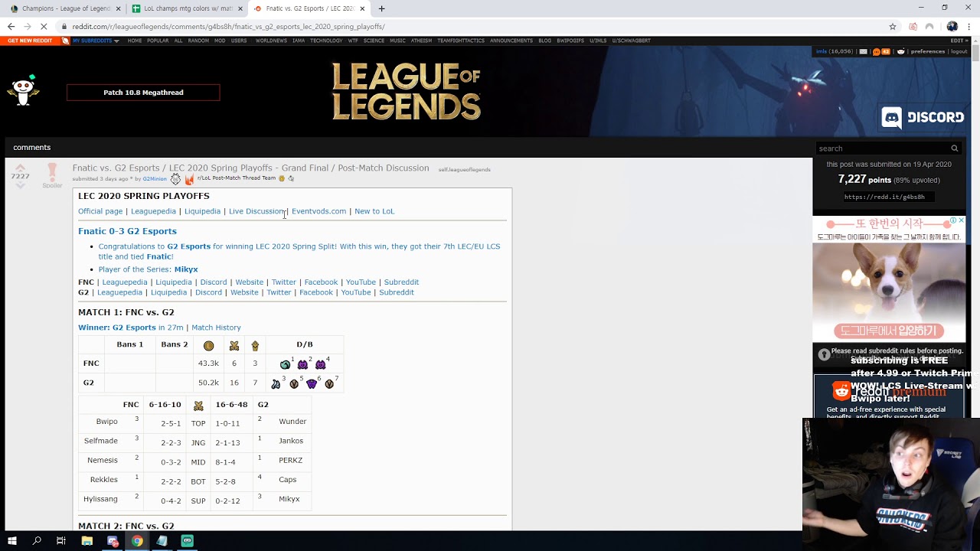
Task: Open the G2Minion author link
Action: pyautogui.click(x=155, y=179)
